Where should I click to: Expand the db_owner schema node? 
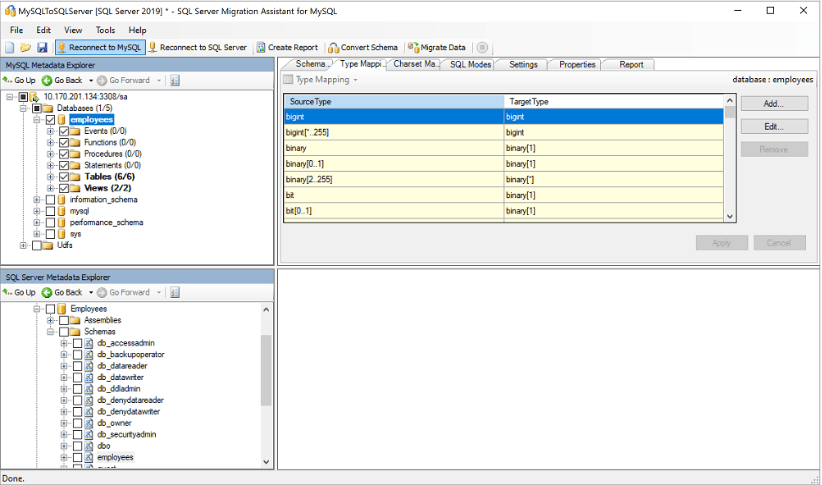(x=65, y=423)
